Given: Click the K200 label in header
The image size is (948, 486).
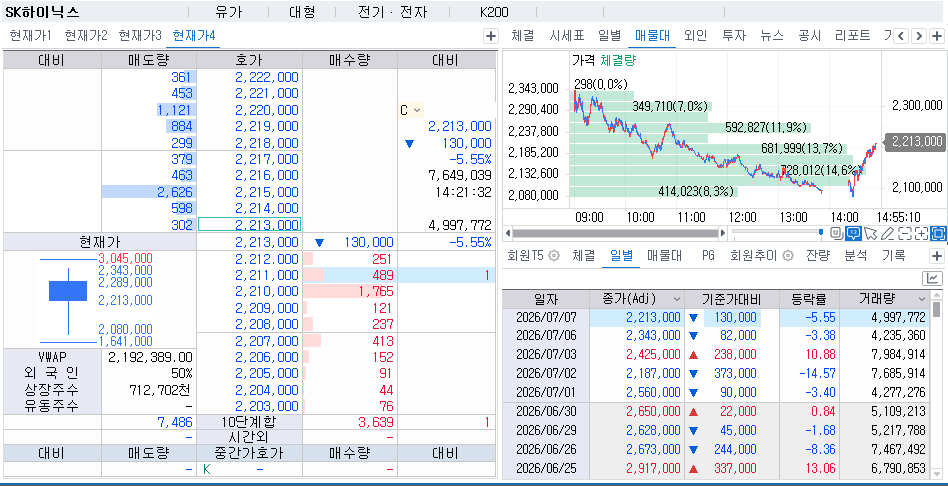Looking at the screenshot, I should click(494, 12).
